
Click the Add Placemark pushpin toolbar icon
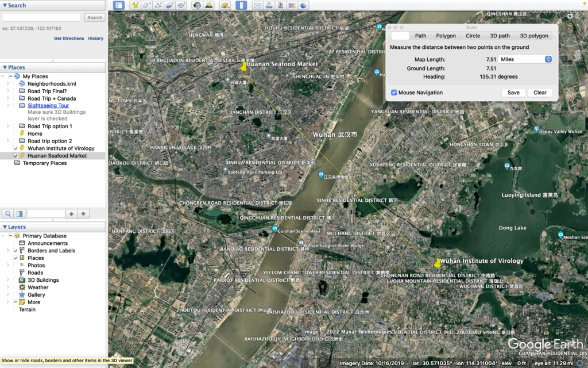click(x=135, y=5)
